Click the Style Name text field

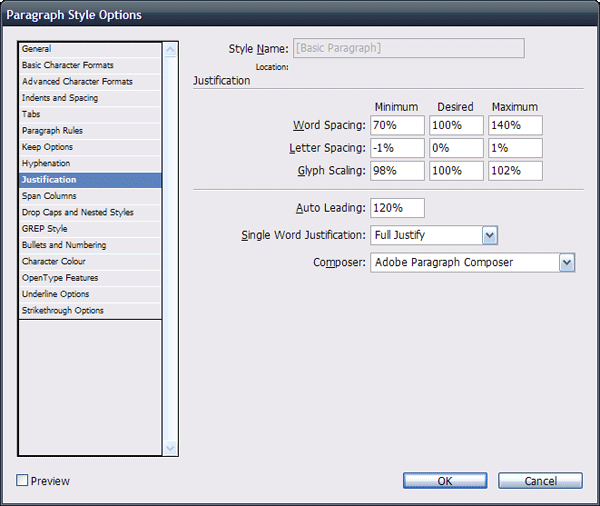coord(407,48)
